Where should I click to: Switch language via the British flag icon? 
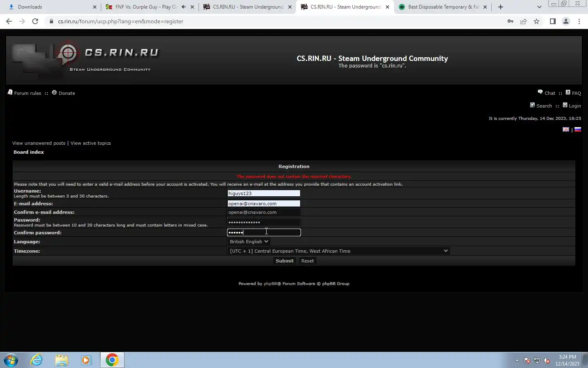coord(566,129)
